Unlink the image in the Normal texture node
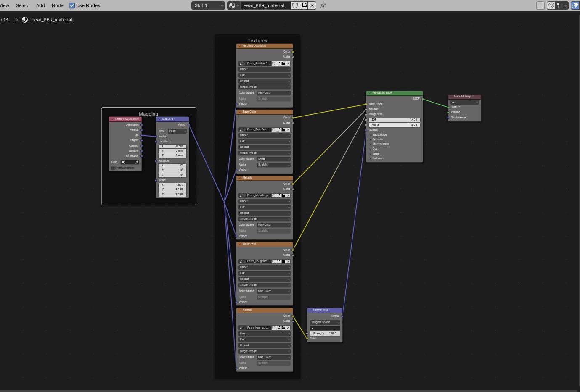This screenshot has width=580, height=392. 288,328
